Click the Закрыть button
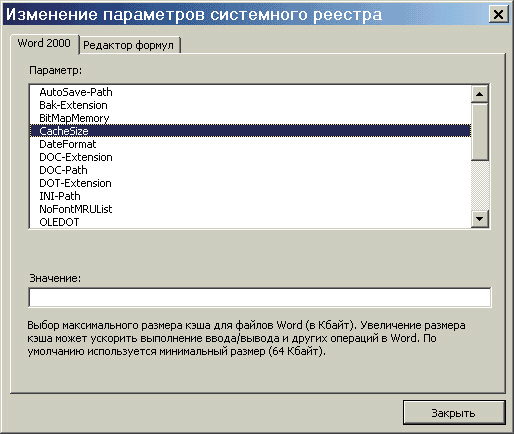 point(454,413)
